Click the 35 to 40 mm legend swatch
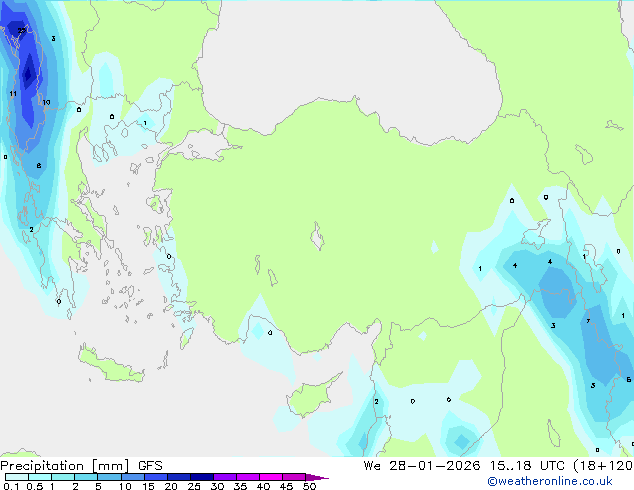This screenshot has width=634, height=490. (248, 477)
